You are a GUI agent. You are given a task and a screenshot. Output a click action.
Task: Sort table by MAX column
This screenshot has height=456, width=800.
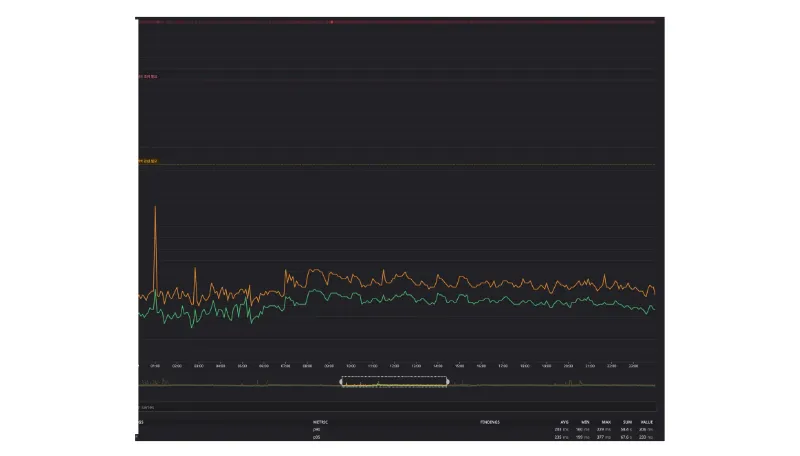606,422
